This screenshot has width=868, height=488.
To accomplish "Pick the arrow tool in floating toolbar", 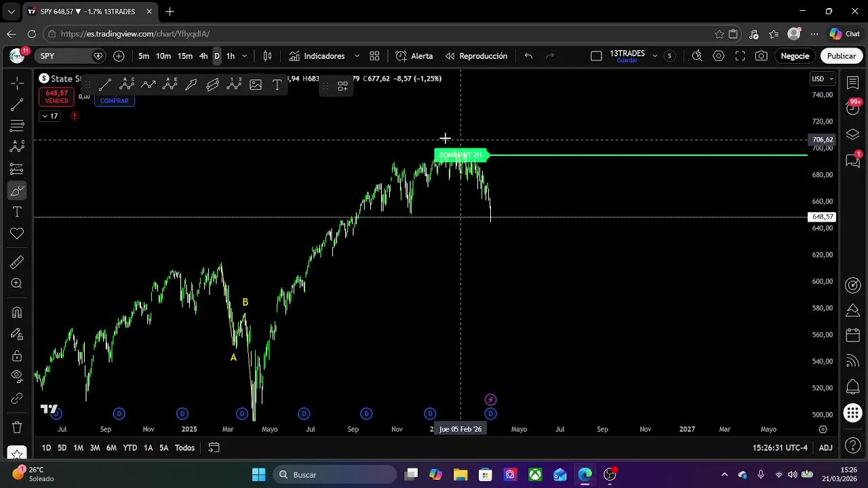I will point(191,85).
